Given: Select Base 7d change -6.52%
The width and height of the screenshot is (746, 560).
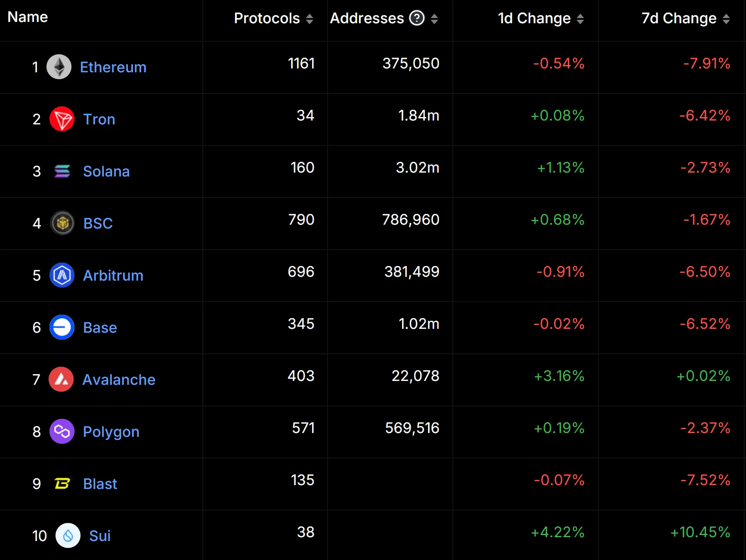Looking at the screenshot, I should (705, 324).
